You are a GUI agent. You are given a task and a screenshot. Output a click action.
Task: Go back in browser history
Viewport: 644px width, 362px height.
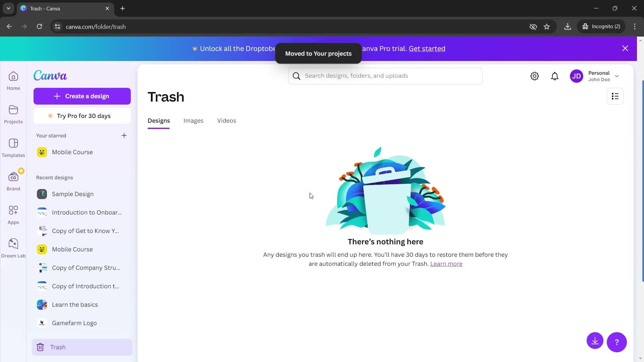[9, 26]
